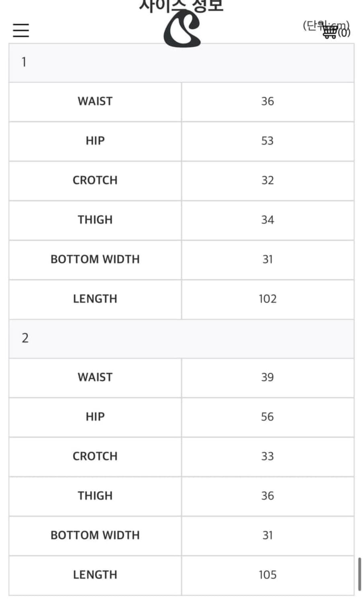Select the WAIST value 39

tap(268, 377)
